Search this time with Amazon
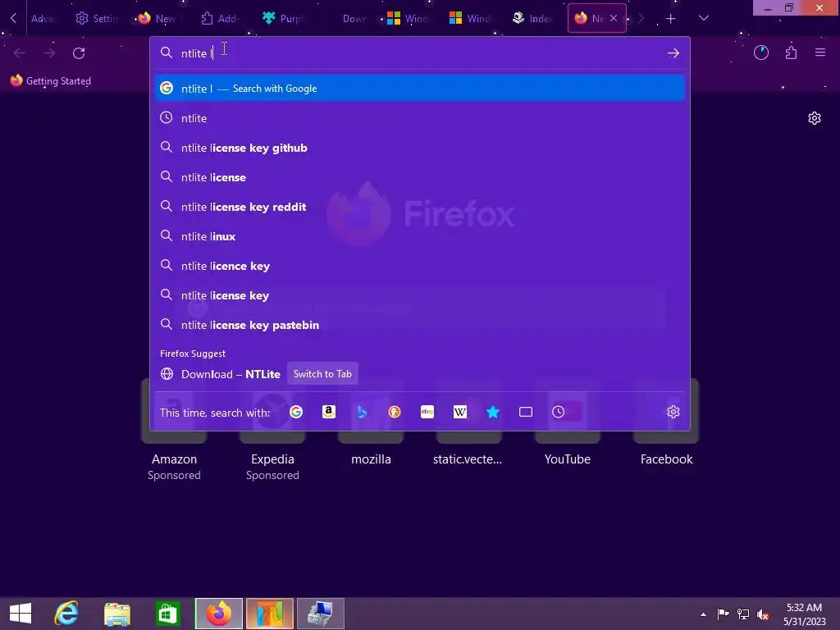This screenshot has height=630, width=840. [x=329, y=412]
